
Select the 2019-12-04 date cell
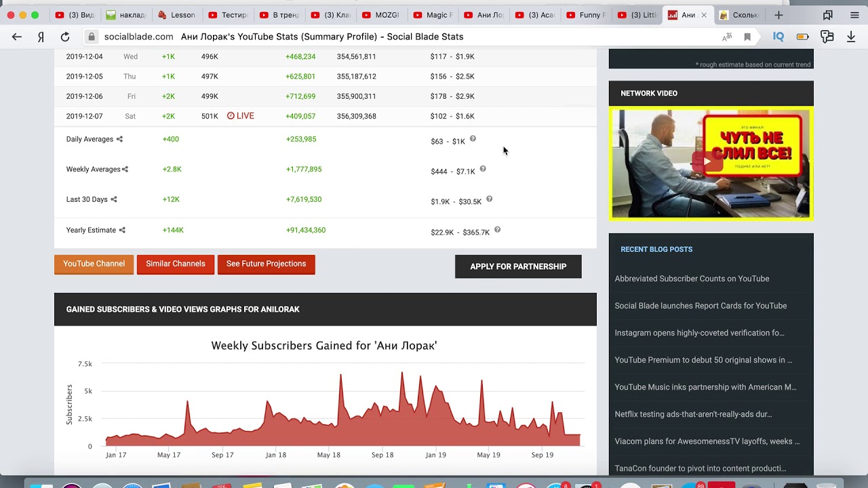85,57
